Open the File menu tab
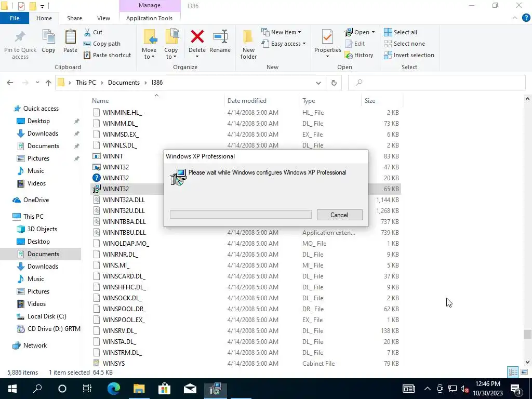Viewport: 532px width, 399px height. 15,18
